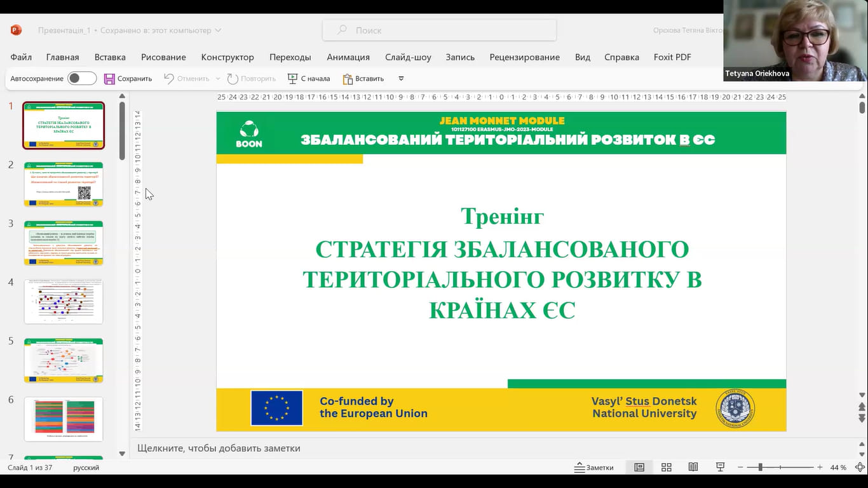Click Vasyl' Stus Donetsk National University text
This screenshot has height=488, width=868.
644,407
